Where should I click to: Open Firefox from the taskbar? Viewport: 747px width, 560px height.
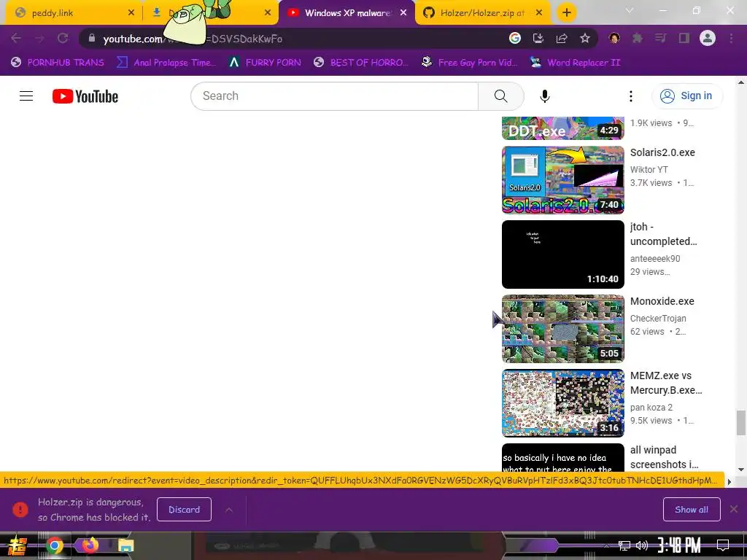[90, 545]
